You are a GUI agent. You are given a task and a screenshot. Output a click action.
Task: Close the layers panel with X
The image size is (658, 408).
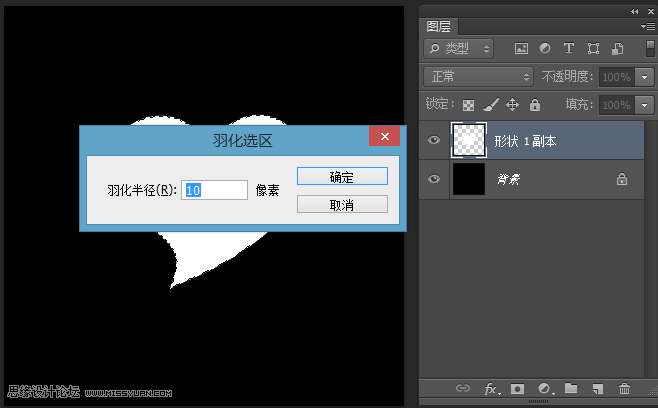click(651, 12)
